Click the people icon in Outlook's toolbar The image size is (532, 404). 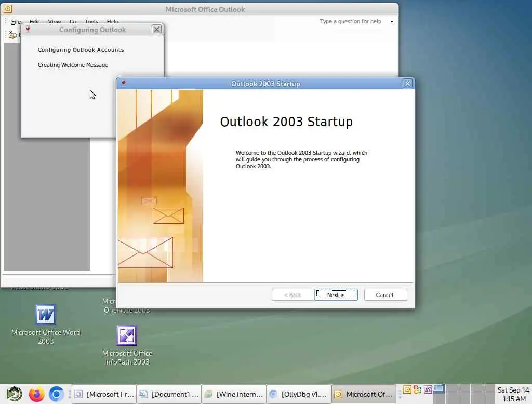(12, 35)
